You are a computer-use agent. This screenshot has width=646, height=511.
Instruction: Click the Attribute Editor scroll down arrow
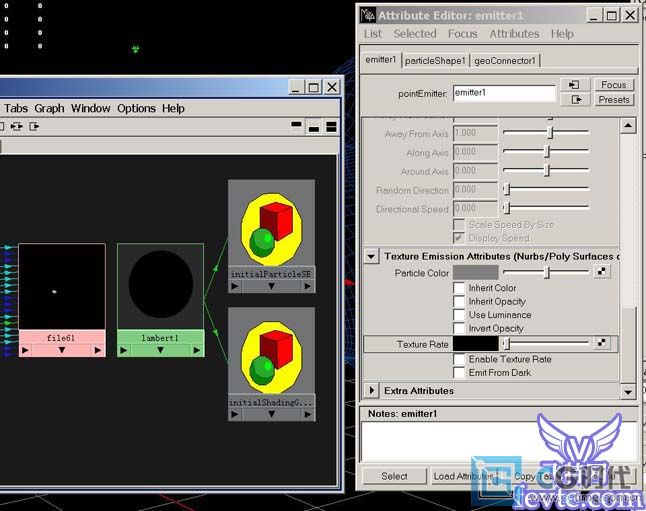pyautogui.click(x=628, y=391)
